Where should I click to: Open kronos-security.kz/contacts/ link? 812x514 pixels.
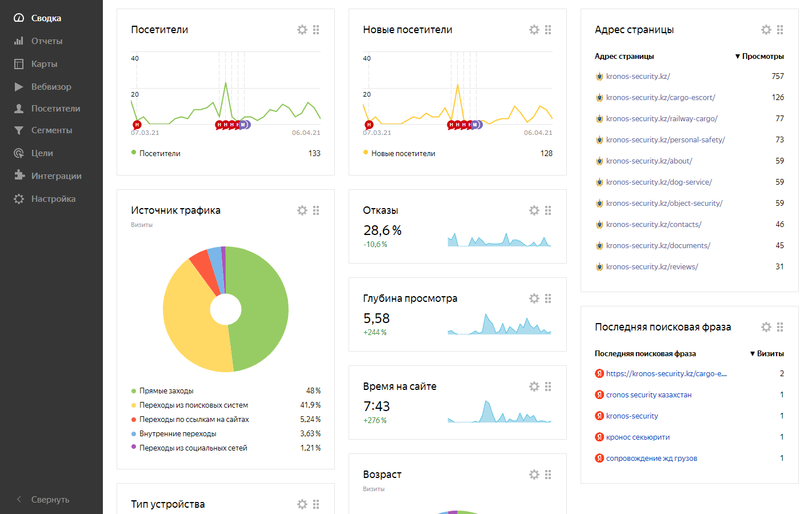pyautogui.click(x=654, y=224)
